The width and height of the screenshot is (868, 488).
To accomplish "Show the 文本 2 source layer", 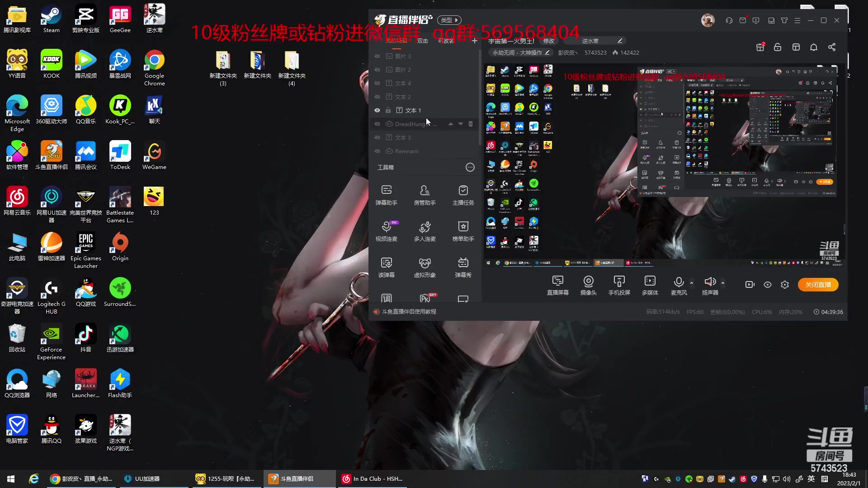I will [x=377, y=97].
